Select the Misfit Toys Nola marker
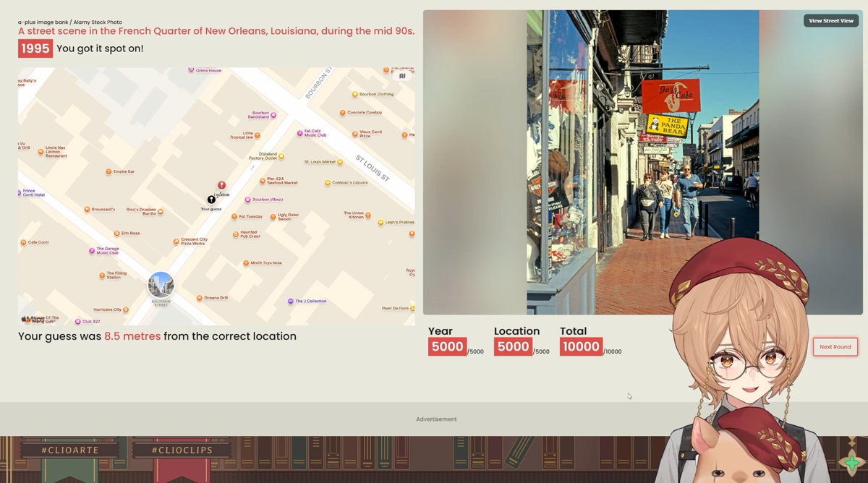 pos(245,262)
